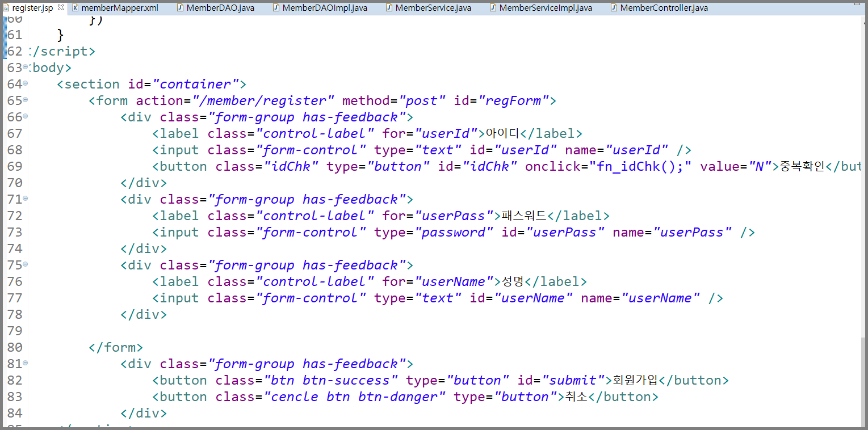The height and width of the screenshot is (430, 868).
Task: Click the "password" type value on line 73
Action: [454, 233]
